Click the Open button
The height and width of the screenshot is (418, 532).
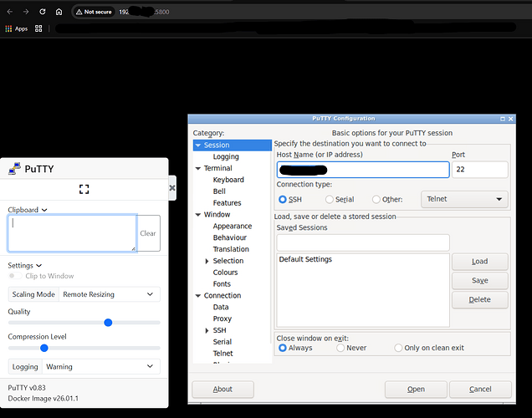pyautogui.click(x=416, y=389)
